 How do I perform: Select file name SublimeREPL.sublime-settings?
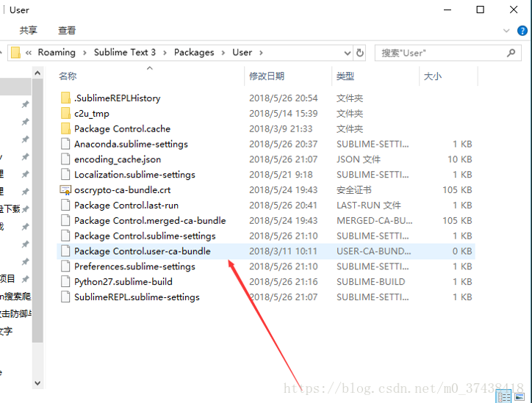[137, 297]
